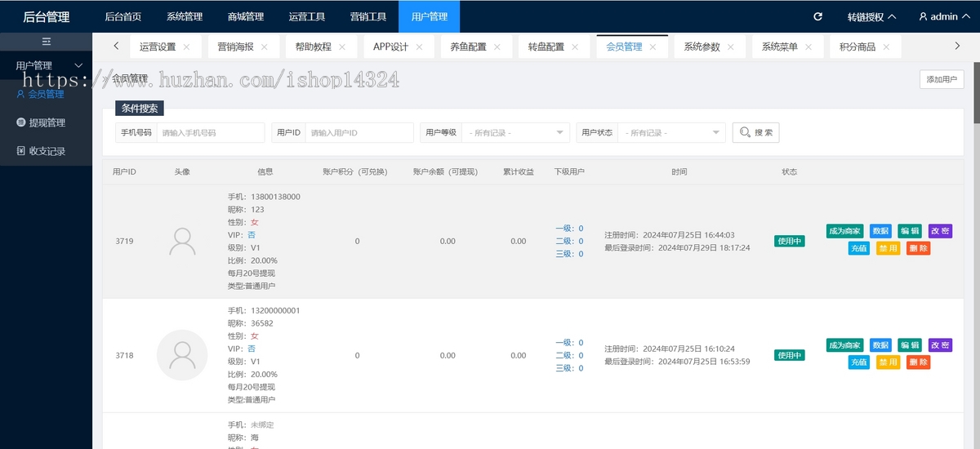Switch to the 转盘配置 tab
980x449 pixels.
pos(546,47)
